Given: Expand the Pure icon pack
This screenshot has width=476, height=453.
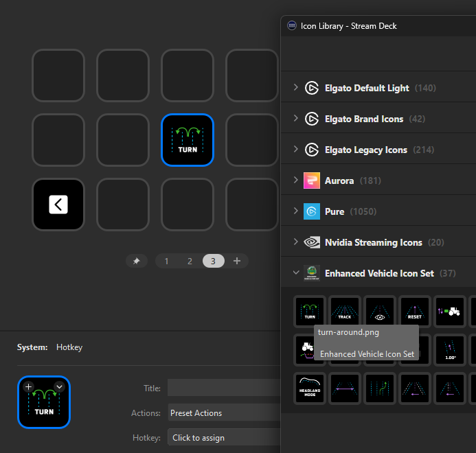Looking at the screenshot, I should tap(295, 211).
